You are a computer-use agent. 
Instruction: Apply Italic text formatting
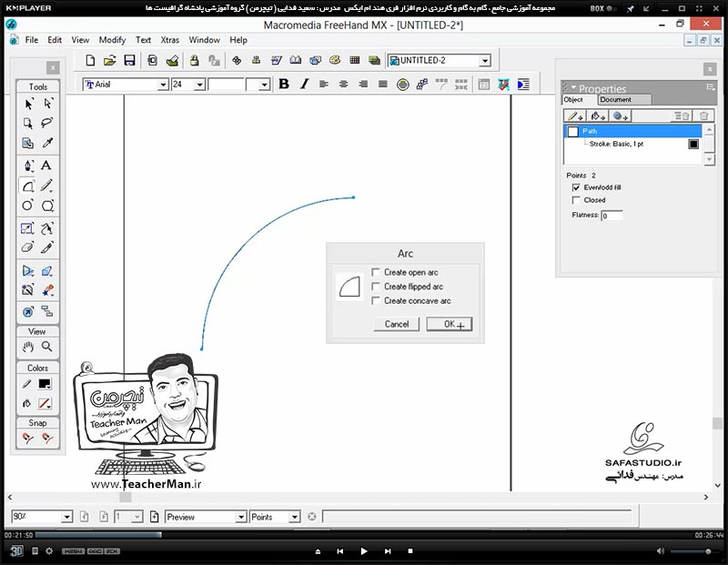click(304, 84)
